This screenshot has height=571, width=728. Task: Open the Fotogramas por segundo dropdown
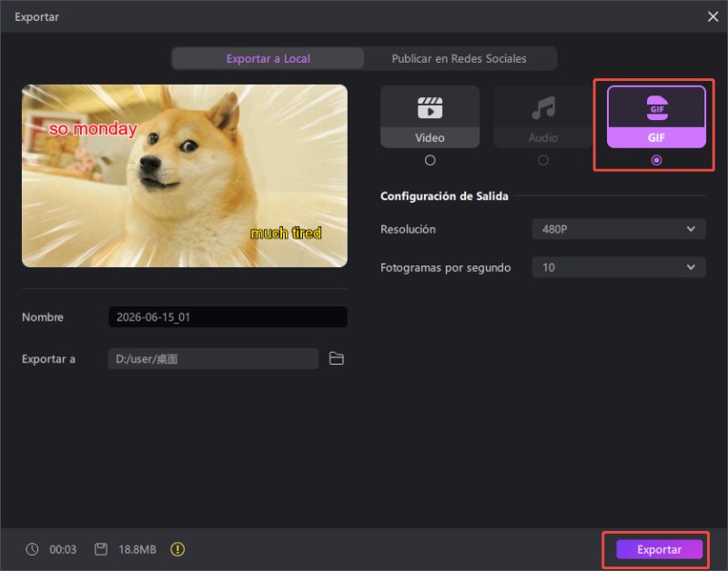pos(619,267)
